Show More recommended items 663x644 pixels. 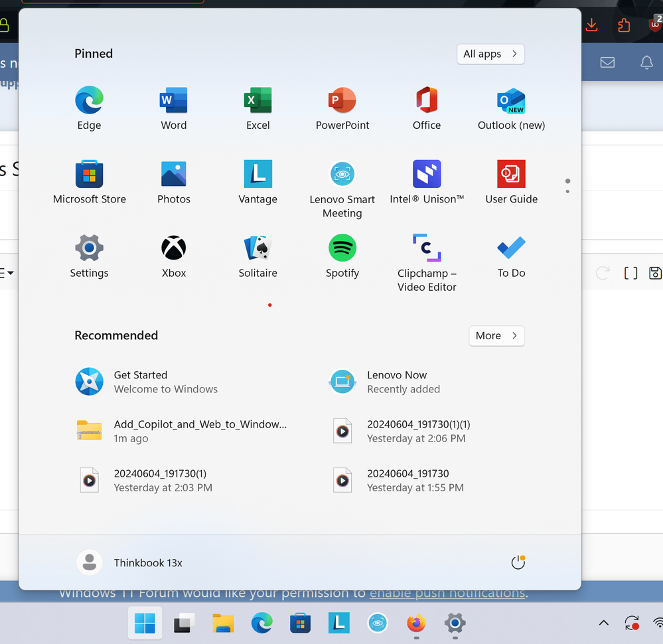[496, 335]
